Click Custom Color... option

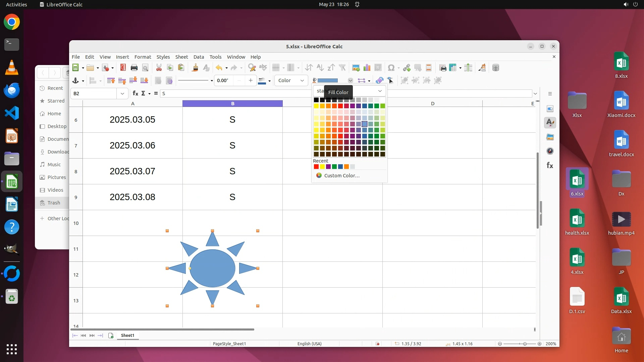click(341, 176)
